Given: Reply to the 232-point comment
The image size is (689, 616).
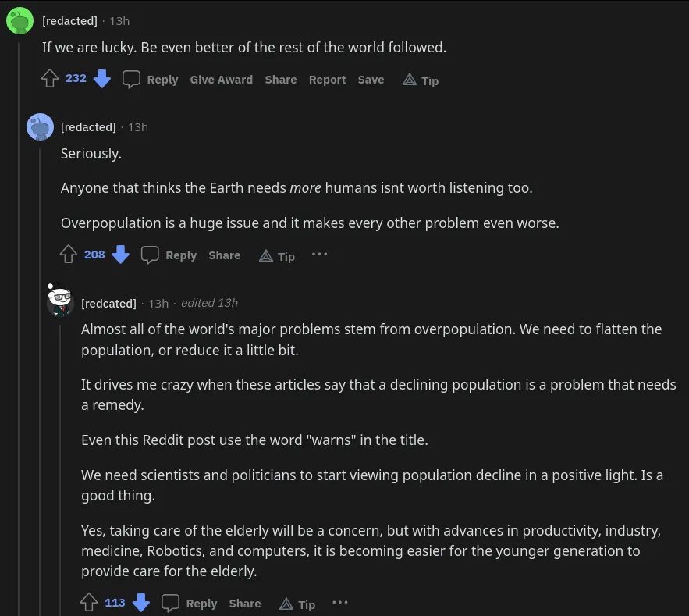Looking at the screenshot, I should point(151,80).
